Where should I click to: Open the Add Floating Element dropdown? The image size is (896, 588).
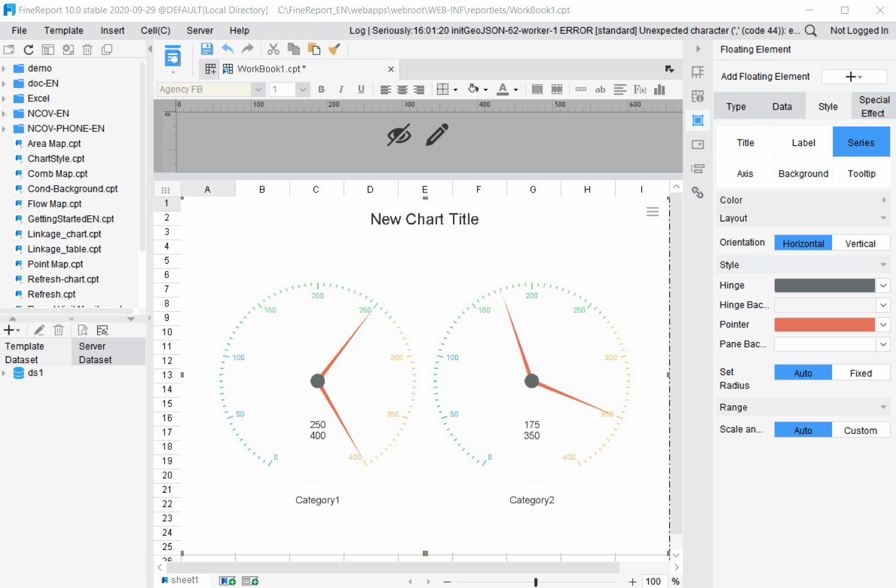pyautogui.click(x=853, y=77)
